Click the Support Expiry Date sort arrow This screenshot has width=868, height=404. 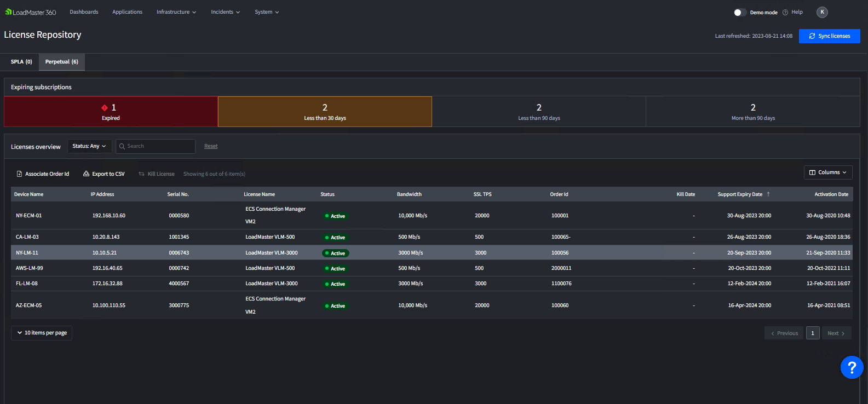(768, 194)
